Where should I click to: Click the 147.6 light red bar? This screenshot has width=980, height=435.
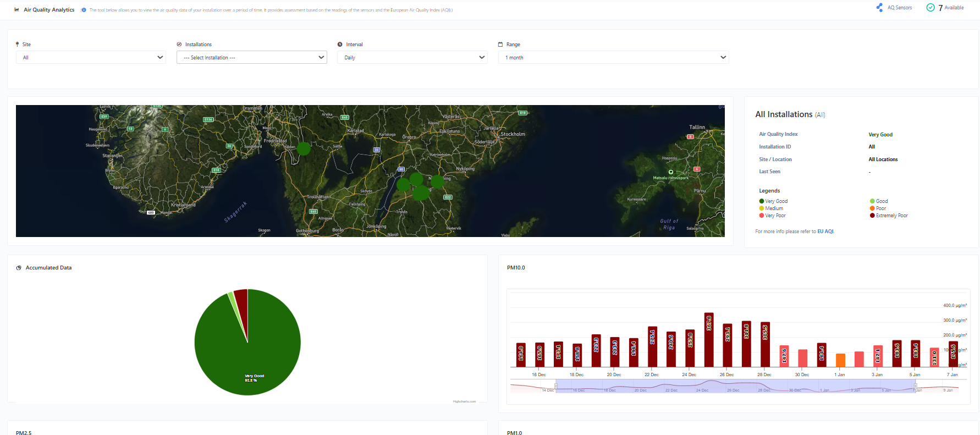pos(784,356)
